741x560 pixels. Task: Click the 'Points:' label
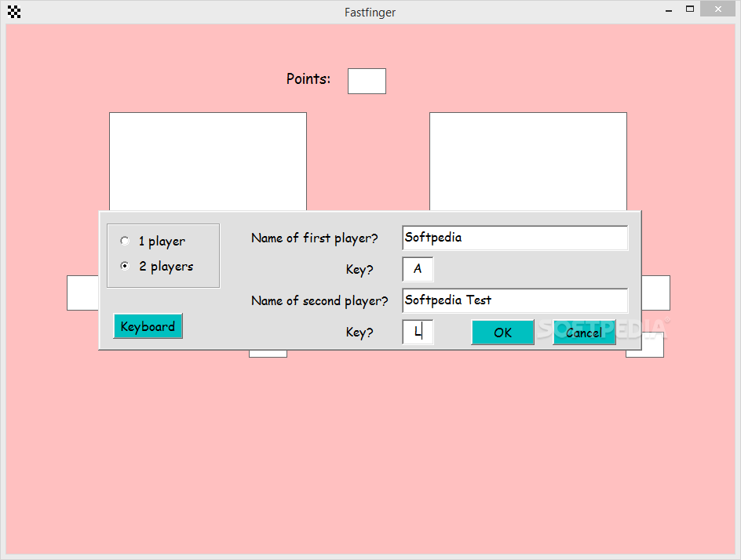pos(308,79)
